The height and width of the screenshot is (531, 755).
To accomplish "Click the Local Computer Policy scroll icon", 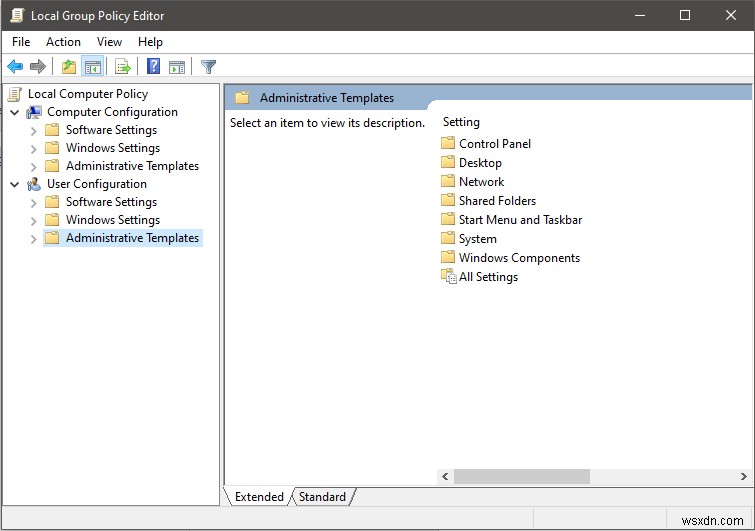I will point(15,94).
